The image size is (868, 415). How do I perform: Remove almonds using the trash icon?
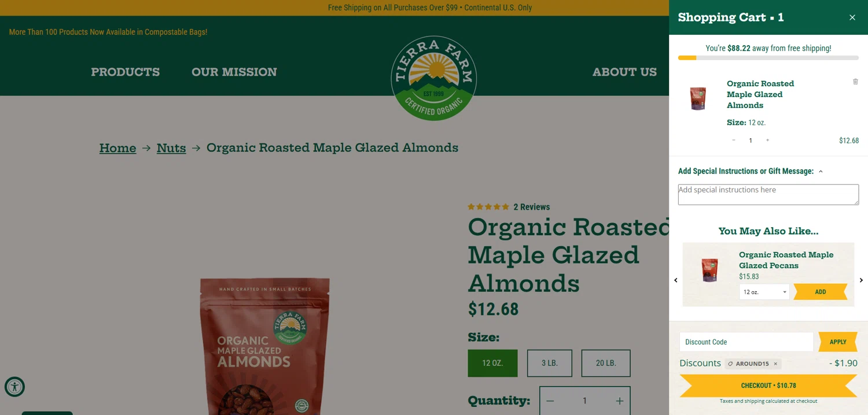tap(855, 81)
